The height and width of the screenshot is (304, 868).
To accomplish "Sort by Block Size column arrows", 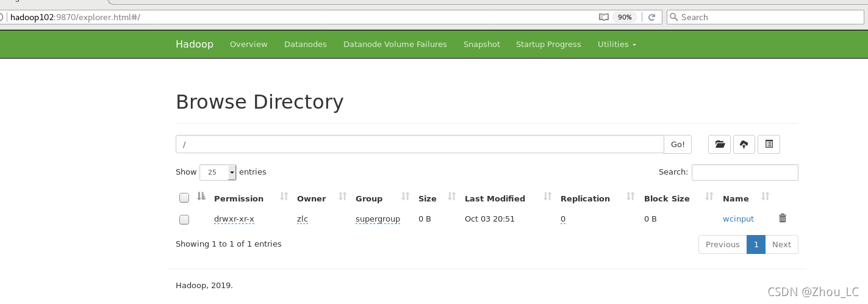I will [709, 197].
